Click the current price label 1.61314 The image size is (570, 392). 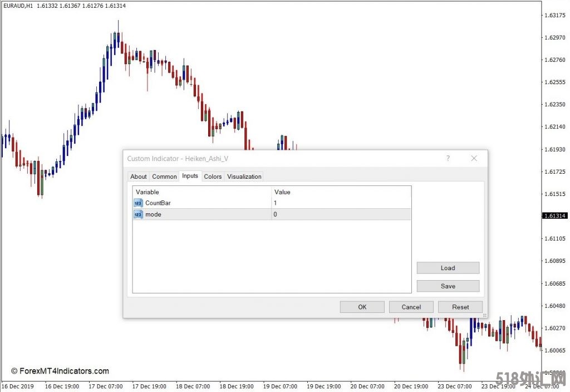click(x=555, y=215)
